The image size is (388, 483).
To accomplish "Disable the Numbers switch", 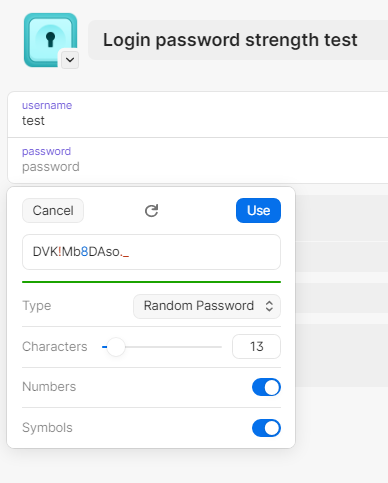I will click(266, 387).
